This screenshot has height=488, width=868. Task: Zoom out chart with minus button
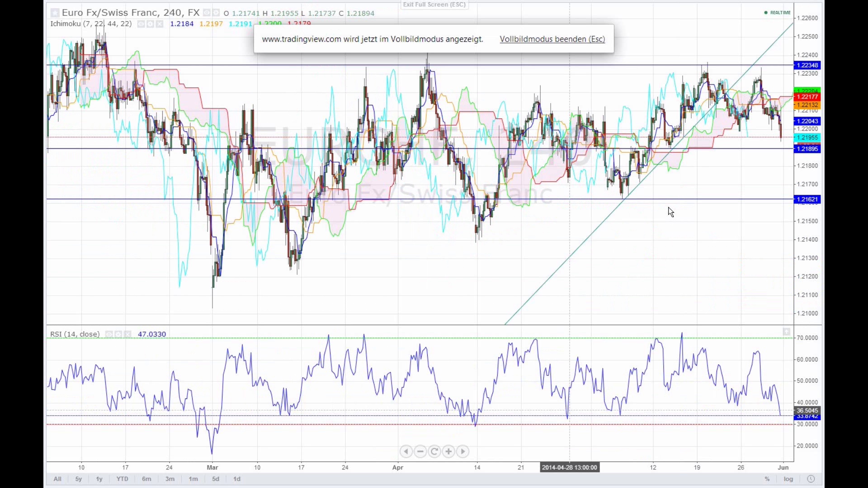[420, 451]
